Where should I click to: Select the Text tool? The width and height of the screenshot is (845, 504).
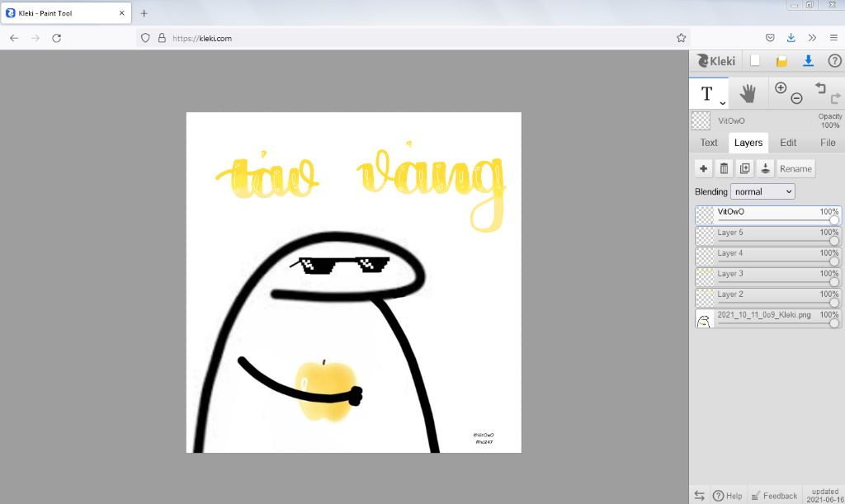[x=706, y=94]
